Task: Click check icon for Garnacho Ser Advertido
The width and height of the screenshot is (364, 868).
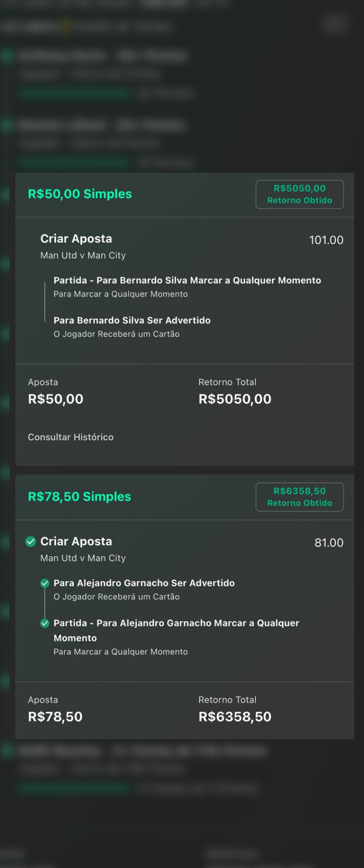Action: (45, 583)
